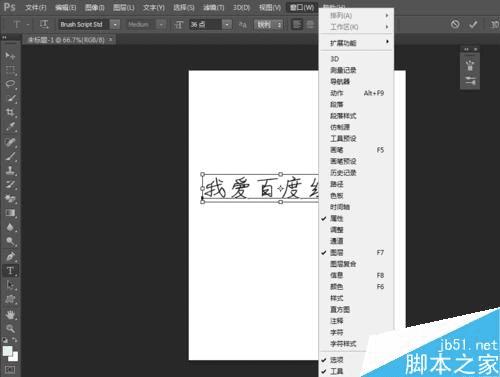Open the 36 点 font size dropdown
The width and height of the screenshot is (500, 377).
tap(227, 24)
